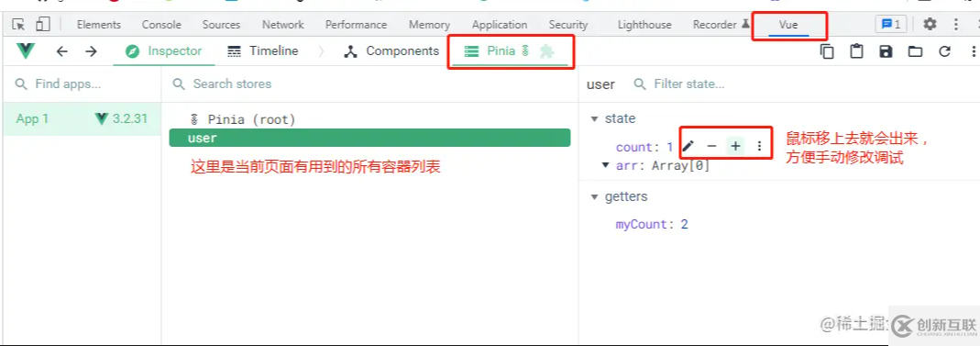Click the save state icon
Image resolution: width=980 pixels, height=346 pixels.
[886, 51]
